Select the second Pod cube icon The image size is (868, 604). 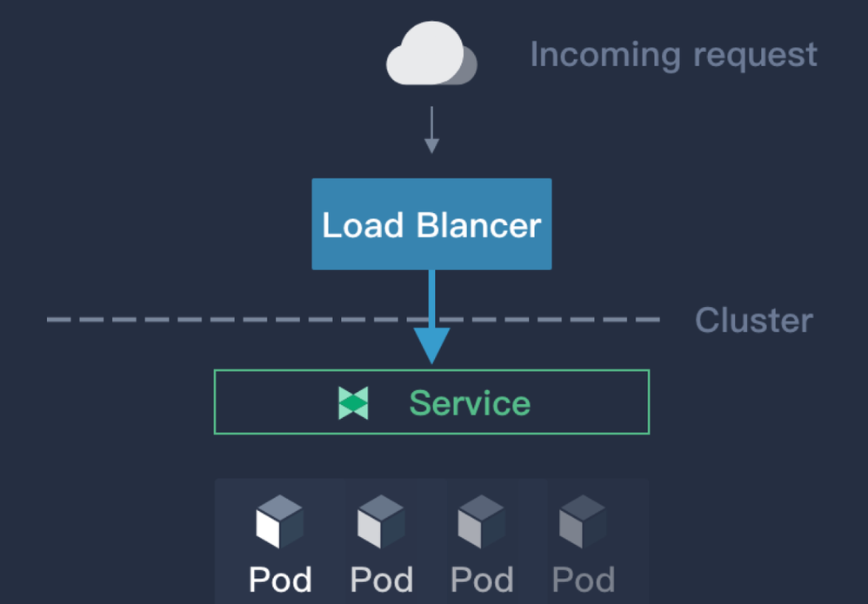coord(381,522)
